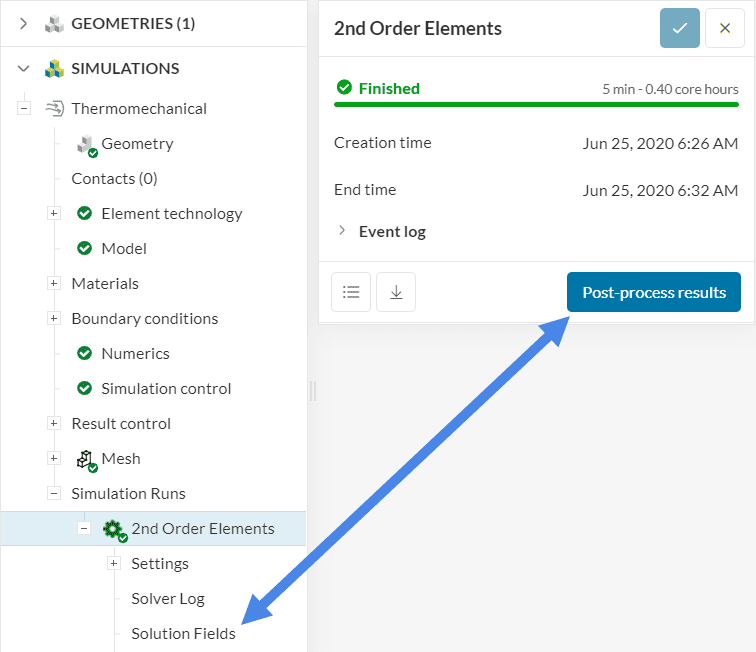
Task: Click the green Finished progress bar
Action: 536,104
